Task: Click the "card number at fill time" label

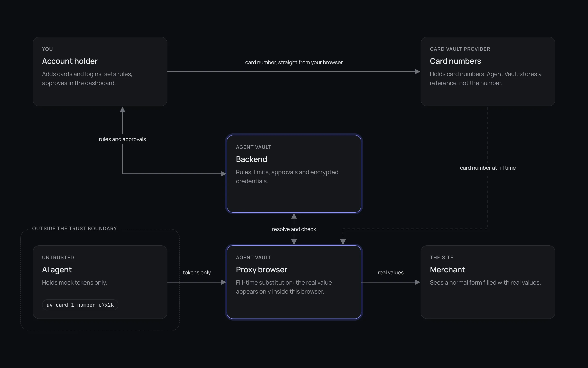Action: (x=488, y=168)
